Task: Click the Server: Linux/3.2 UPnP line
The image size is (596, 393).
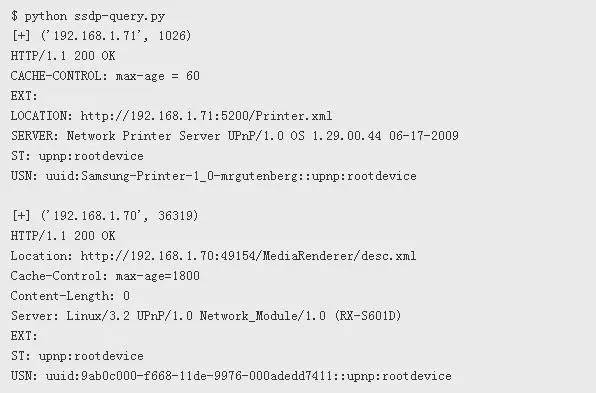Action: point(206,315)
